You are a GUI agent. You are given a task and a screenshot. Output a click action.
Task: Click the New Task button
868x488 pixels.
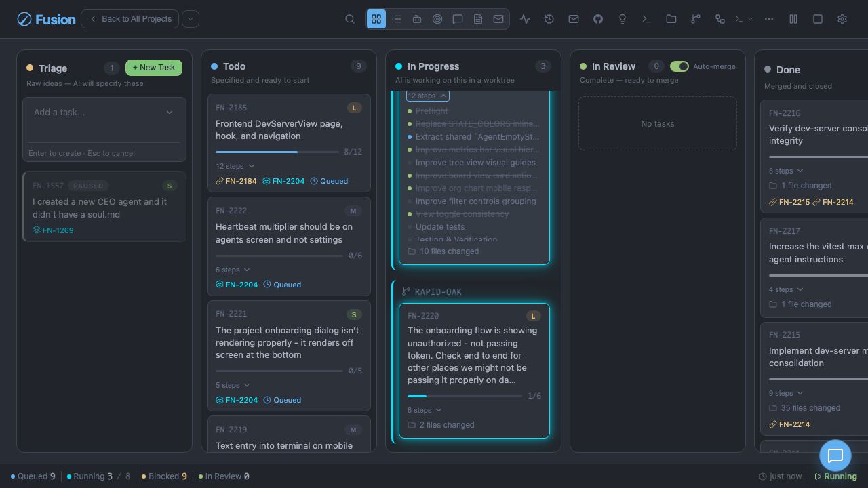(x=154, y=68)
